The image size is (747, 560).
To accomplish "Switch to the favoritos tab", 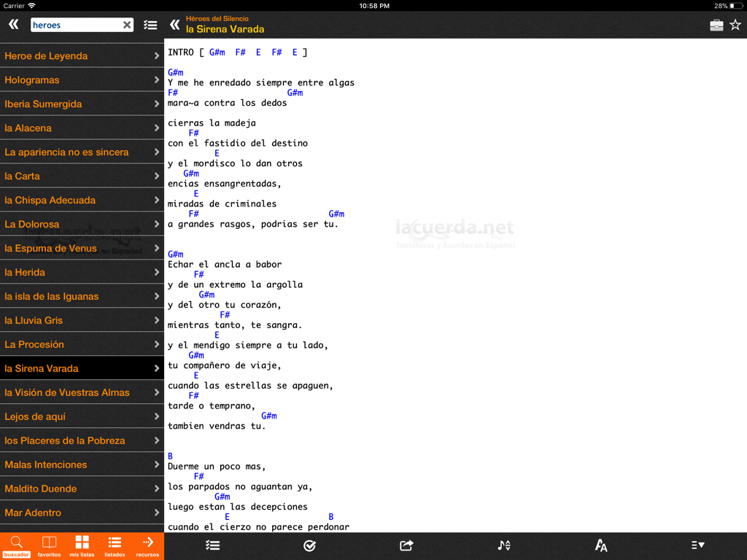I will pos(49,546).
